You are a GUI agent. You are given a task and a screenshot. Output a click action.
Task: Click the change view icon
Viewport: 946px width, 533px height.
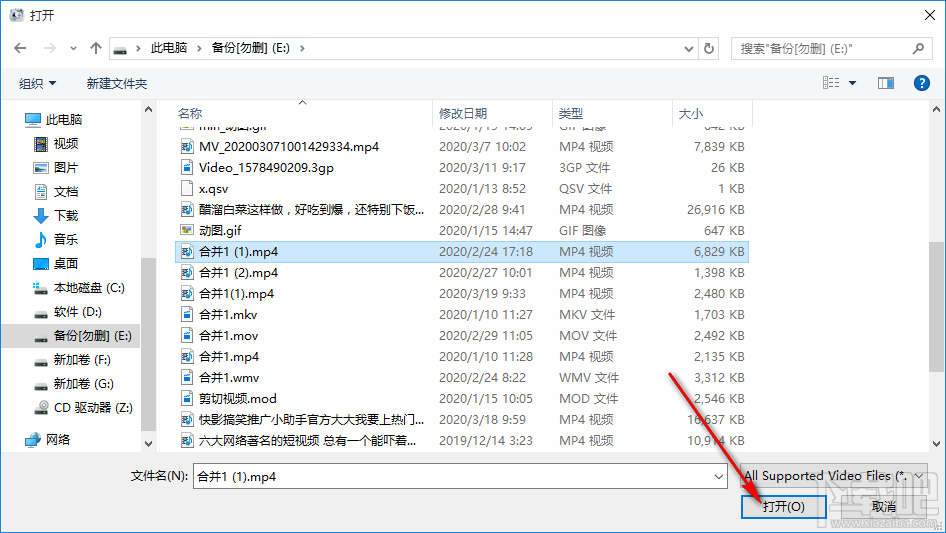tap(831, 83)
